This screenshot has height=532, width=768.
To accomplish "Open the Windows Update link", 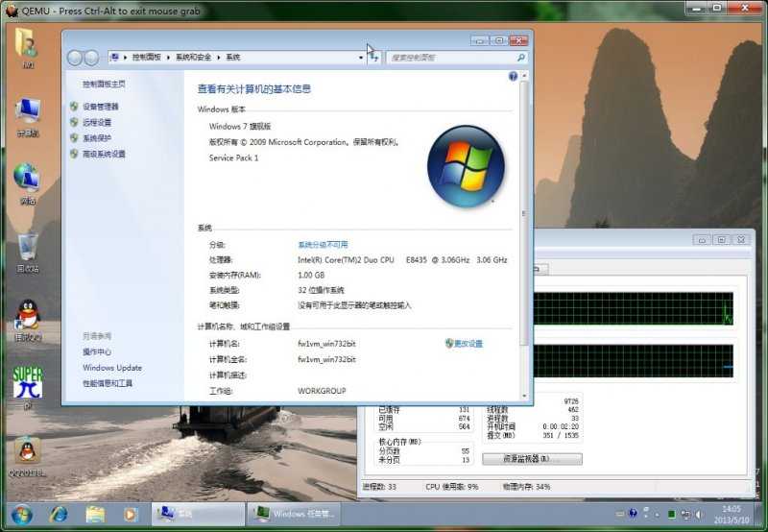I will (x=112, y=368).
